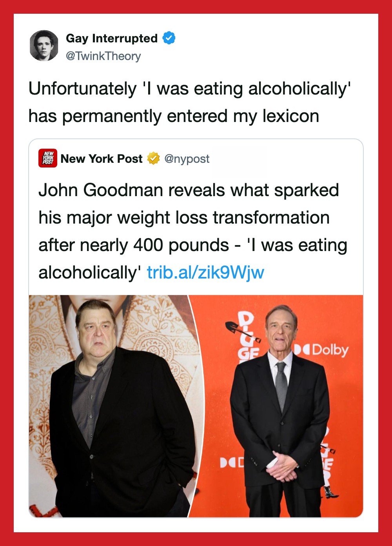
Task: Click the Dolby logo beside the man's head
Action: pos(321,349)
